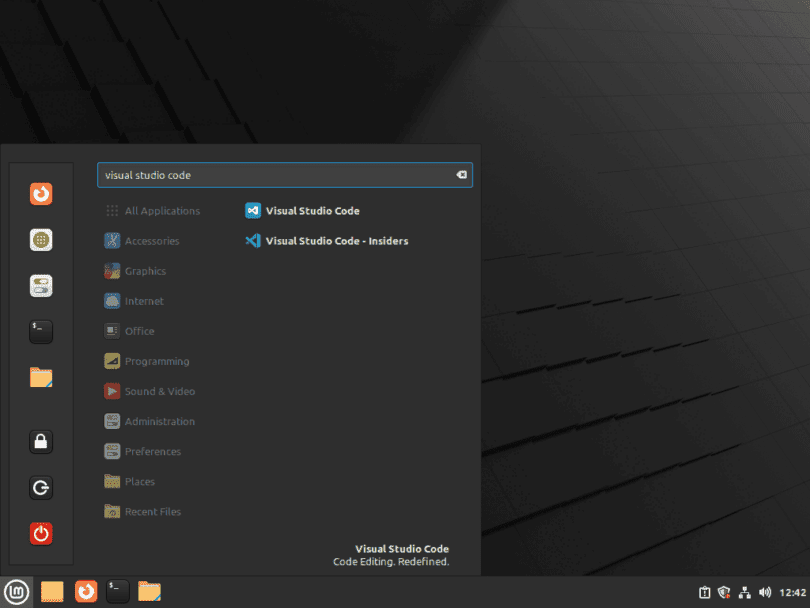Open a Terminal from the menu sidebar

point(40,331)
